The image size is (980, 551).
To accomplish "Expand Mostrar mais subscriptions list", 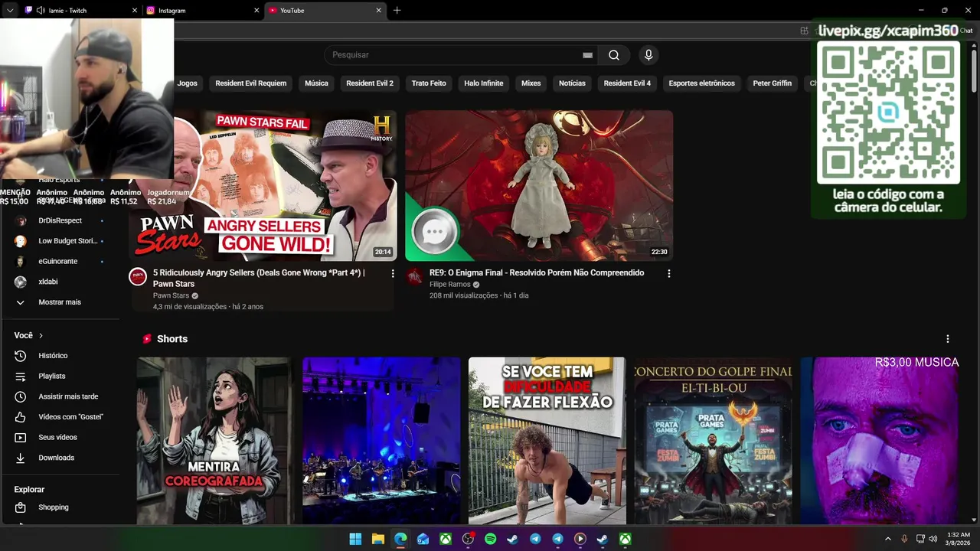I will (x=60, y=302).
